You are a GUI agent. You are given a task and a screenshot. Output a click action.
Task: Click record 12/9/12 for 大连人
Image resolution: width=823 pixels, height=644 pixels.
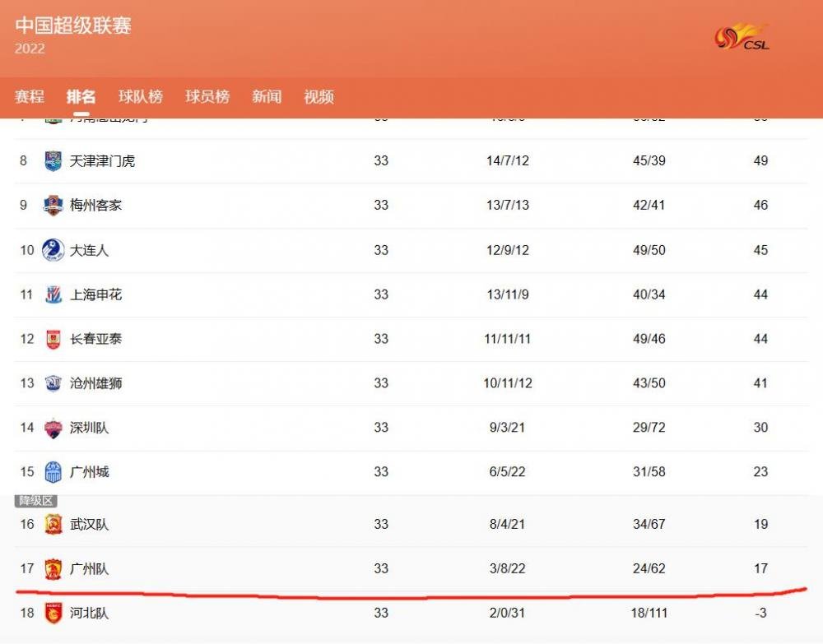tap(508, 250)
